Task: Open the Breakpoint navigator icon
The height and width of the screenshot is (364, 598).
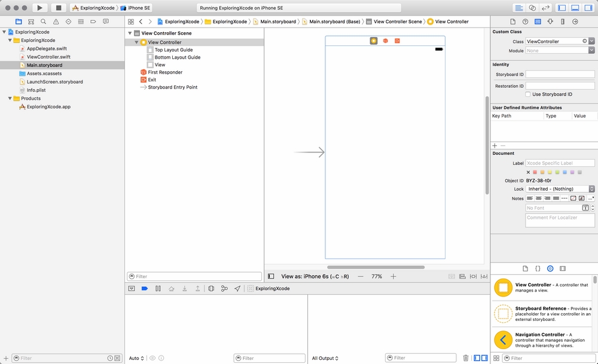Action: pos(93,22)
